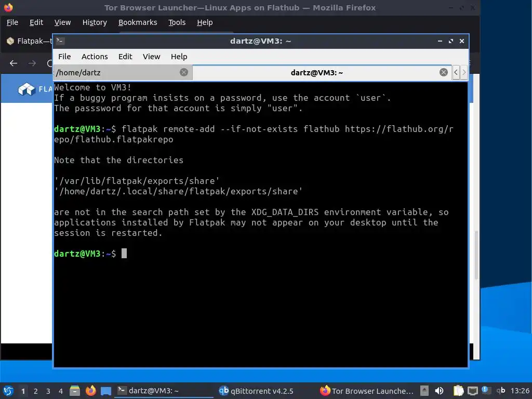Viewport: 532px width, 399px height.
Task: Select Tor Browser Launcher window in taskbar
Action: tap(367, 391)
